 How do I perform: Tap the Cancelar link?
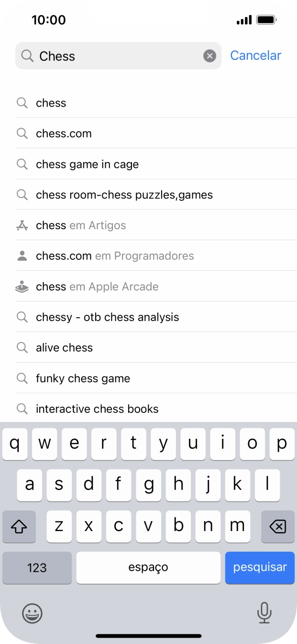click(x=255, y=56)
